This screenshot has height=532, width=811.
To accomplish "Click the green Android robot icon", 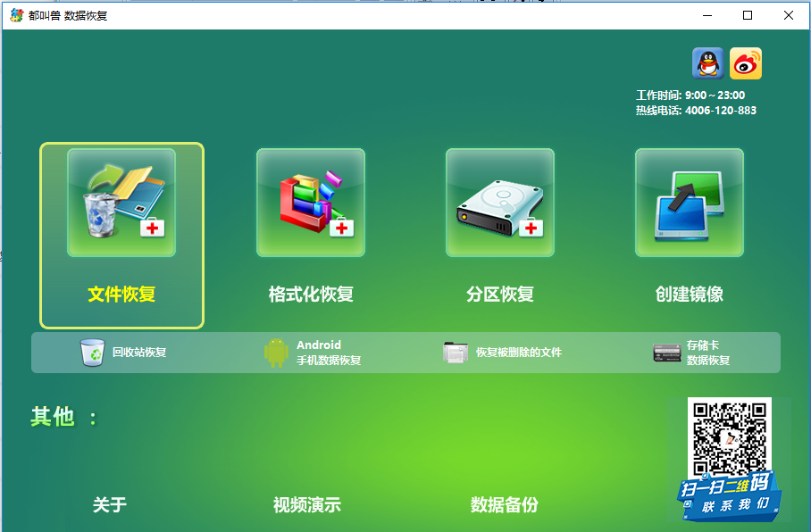I will (276, 353).
